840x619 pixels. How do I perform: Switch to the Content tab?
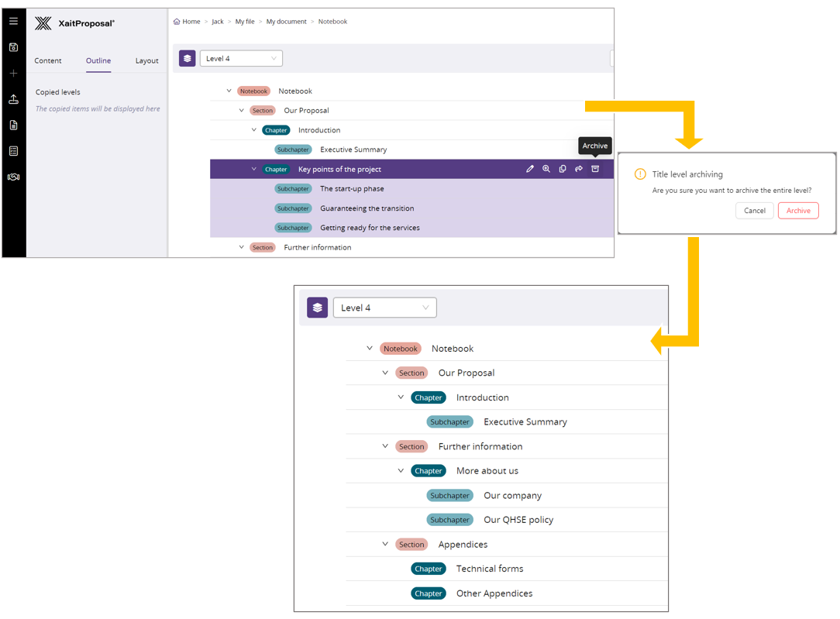click(x=48, y=60)
